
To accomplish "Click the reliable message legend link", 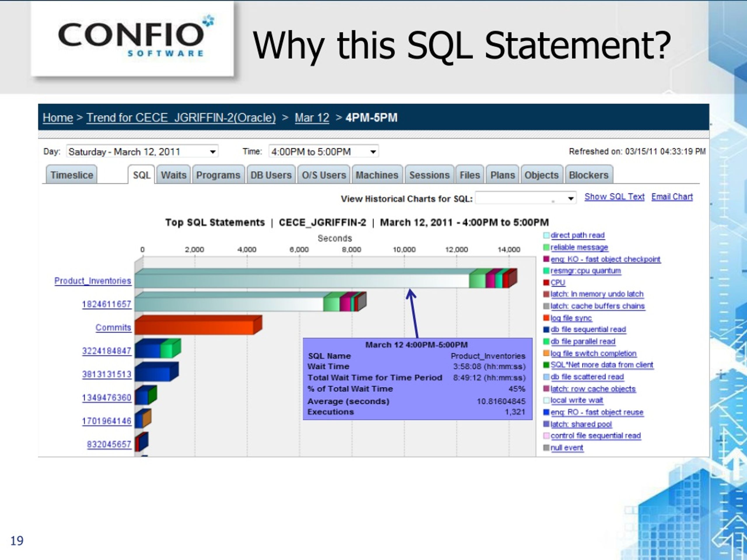I will coord(579,247).
